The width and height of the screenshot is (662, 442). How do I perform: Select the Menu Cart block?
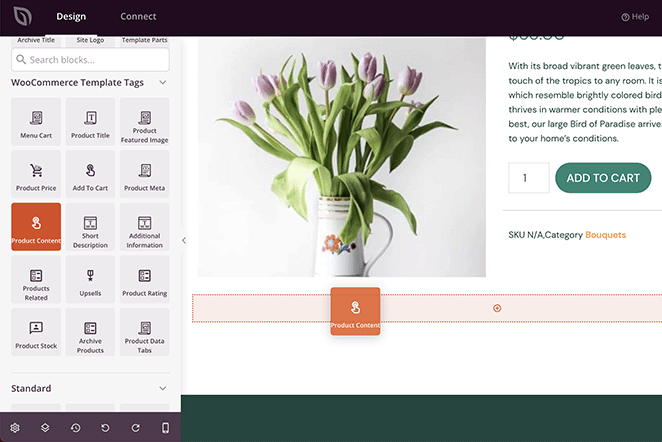click(36, 122)
